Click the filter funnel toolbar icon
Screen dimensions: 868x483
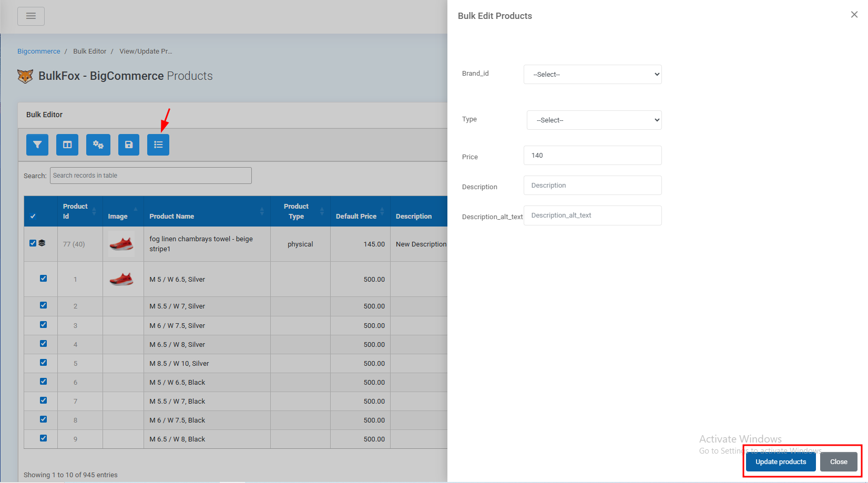click(37, 145)
